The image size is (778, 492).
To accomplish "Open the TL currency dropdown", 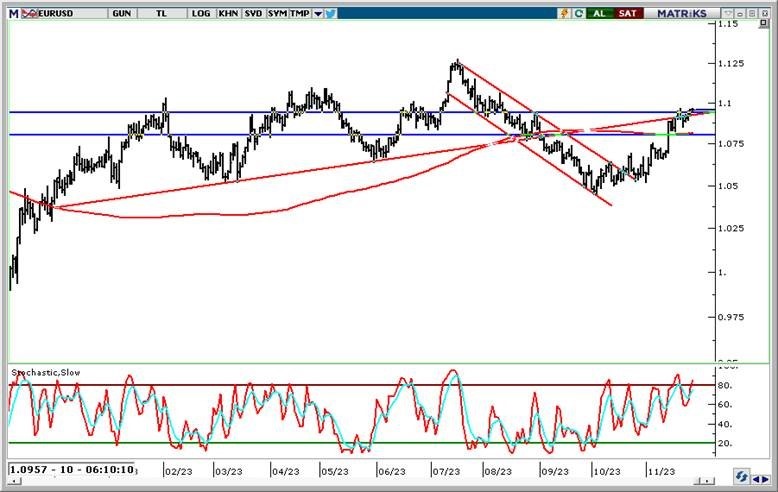I will coord(160,13).
